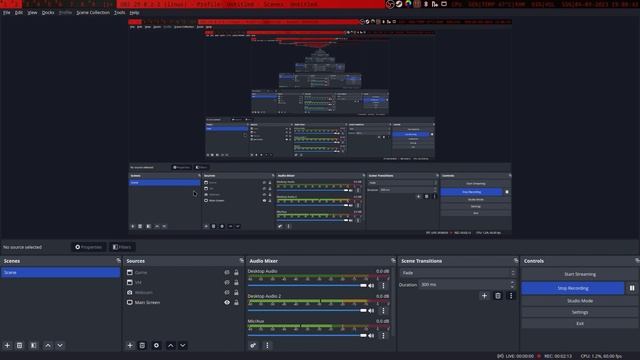Pause the recording with the pause icon
The width and height of the screenshot is (640, 360).
[632, 288]
